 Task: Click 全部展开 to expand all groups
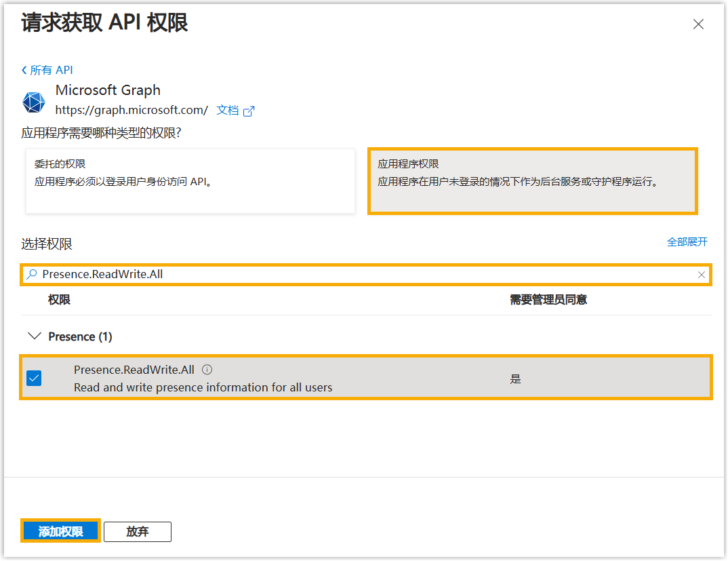[687, 241]
